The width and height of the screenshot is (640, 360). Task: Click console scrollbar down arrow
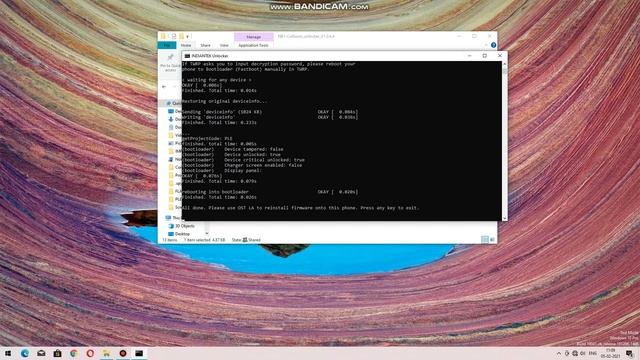[504, 218]
